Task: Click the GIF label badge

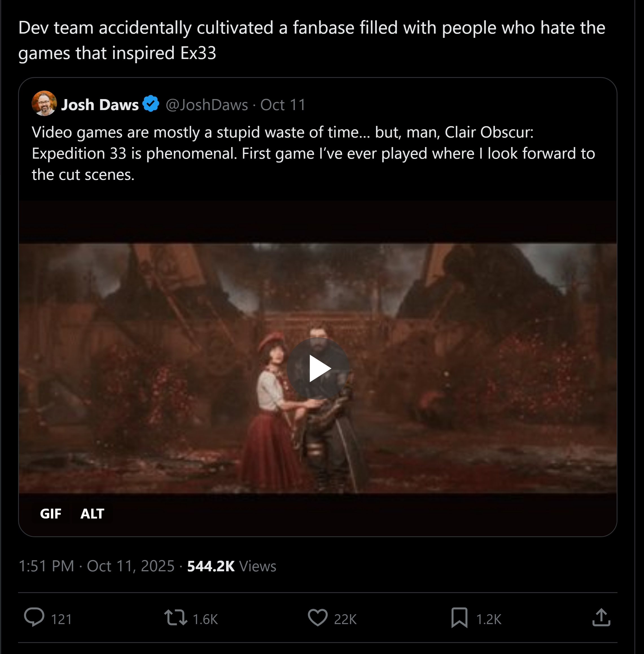Action: [x=51, y=514]
